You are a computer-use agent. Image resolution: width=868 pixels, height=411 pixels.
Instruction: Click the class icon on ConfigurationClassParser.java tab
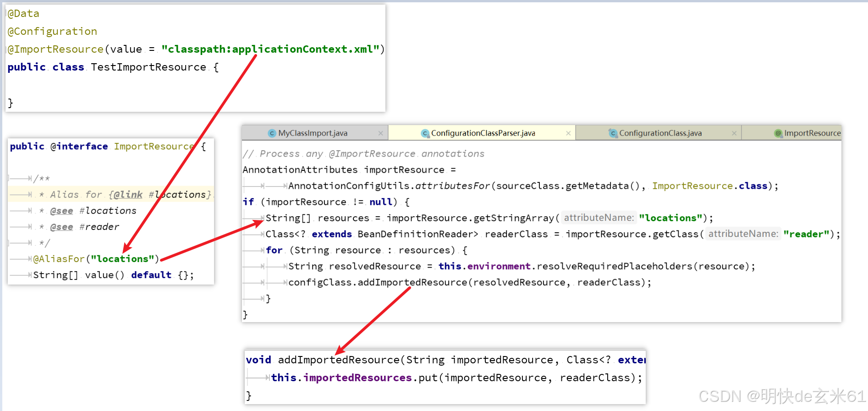click(425, 133)
